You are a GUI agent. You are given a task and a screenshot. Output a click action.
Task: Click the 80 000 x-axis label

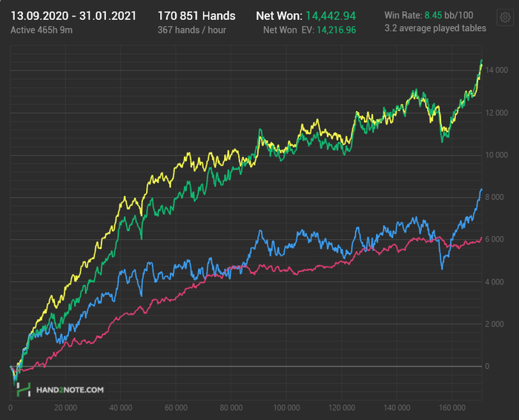pyautogui.click(x=231, y=407)
